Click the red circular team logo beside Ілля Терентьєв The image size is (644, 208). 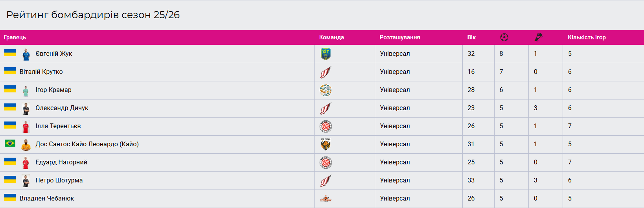pos(326,126)
